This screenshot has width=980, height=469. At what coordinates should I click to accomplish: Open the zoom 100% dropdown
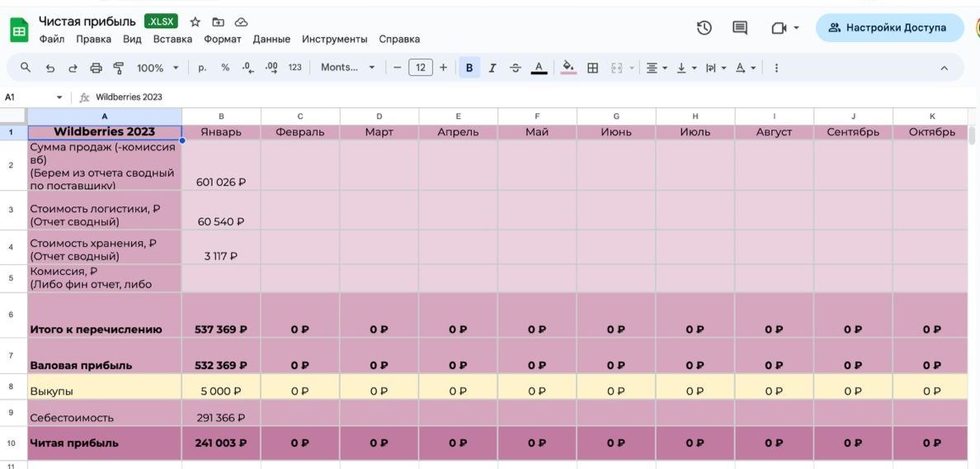click(158, 68)
